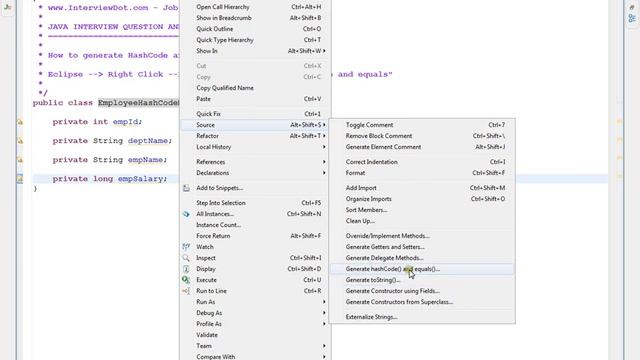Expand the Declarations submenu
Image resolution: width=640 pixels, height=360 pixels.
[324, 173]
